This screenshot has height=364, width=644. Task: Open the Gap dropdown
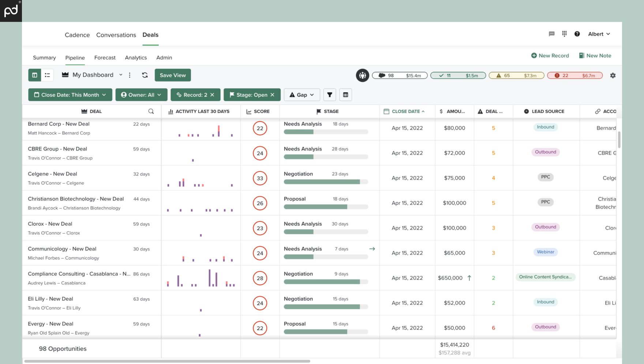click(302, 95)
